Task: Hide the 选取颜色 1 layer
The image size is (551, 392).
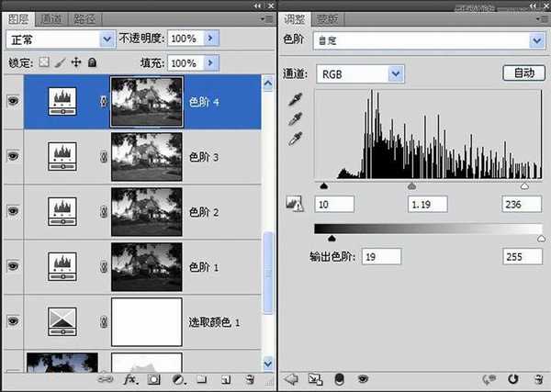Action: pyautogui.click(x=13, y=320)
